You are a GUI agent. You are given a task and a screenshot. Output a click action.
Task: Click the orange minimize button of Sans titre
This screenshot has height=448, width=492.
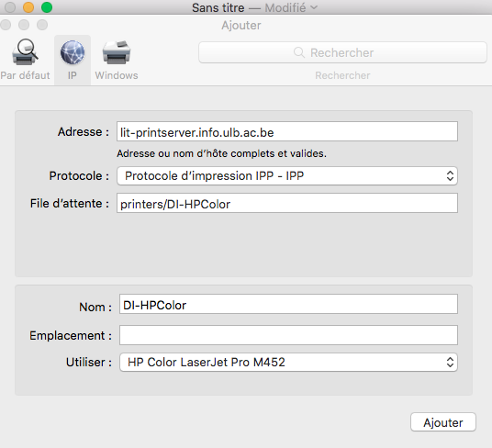[x=28, y=7]
